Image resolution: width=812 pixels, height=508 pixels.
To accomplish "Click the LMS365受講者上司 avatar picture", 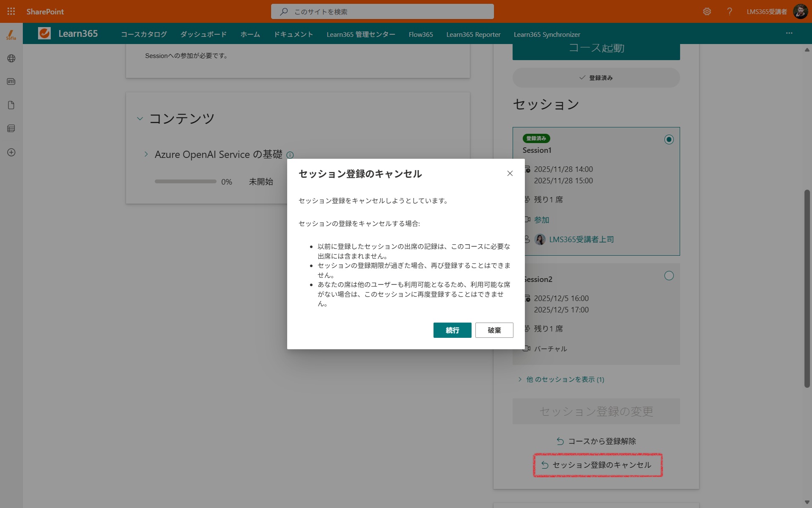I will [x=540, y=240].
